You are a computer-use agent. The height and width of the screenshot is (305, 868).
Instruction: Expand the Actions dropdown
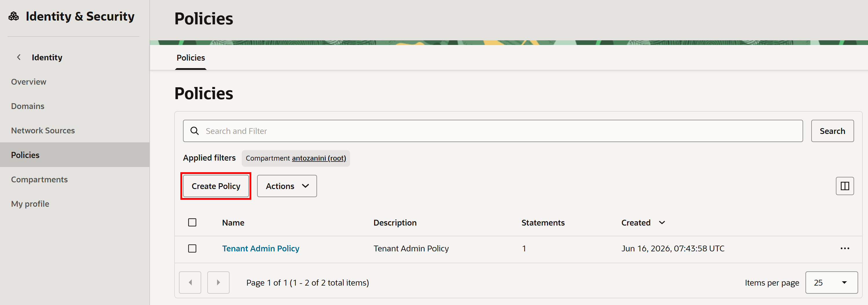(x=287, y=186)
